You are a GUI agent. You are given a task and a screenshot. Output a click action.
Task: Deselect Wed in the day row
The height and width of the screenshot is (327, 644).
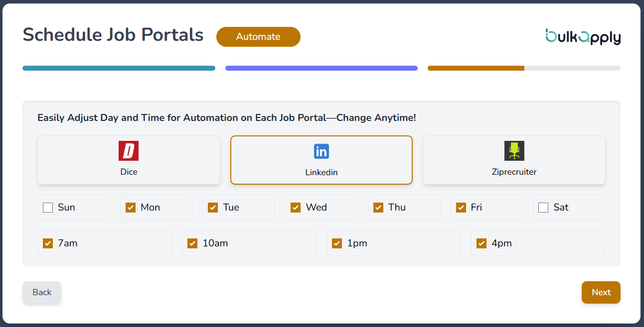(296, 208)
